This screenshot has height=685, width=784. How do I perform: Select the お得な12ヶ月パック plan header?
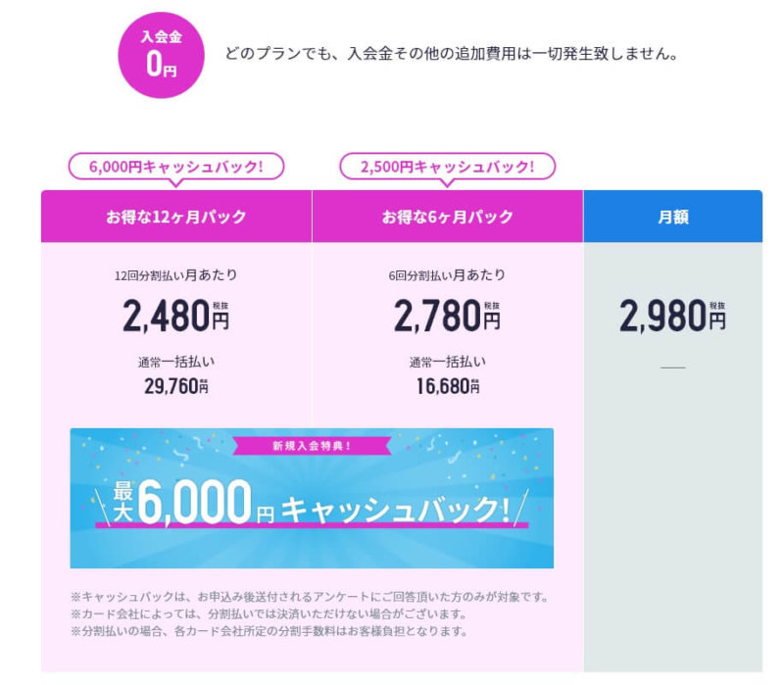(x=176, y=217)
